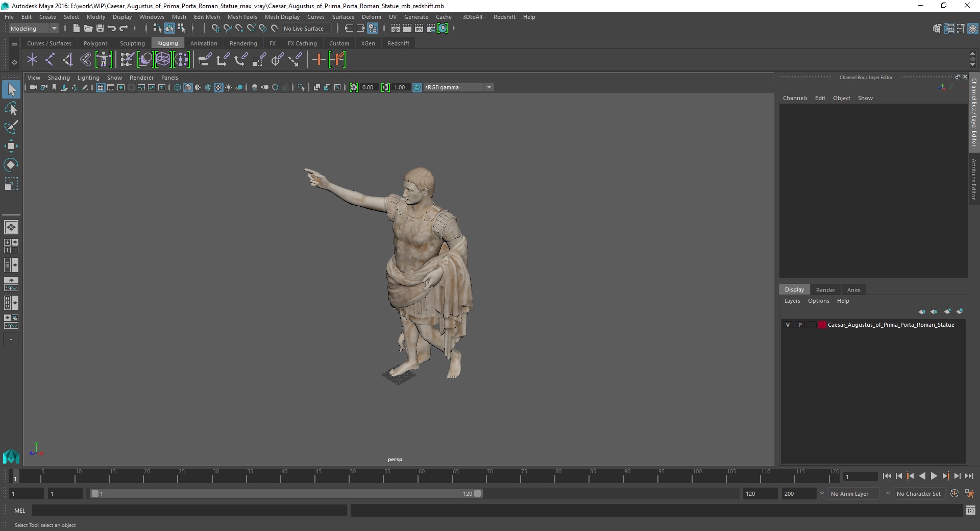Click the MEL command input field
Image resolution: width=980 pixels, height=531 pixels.
point(189,510)
